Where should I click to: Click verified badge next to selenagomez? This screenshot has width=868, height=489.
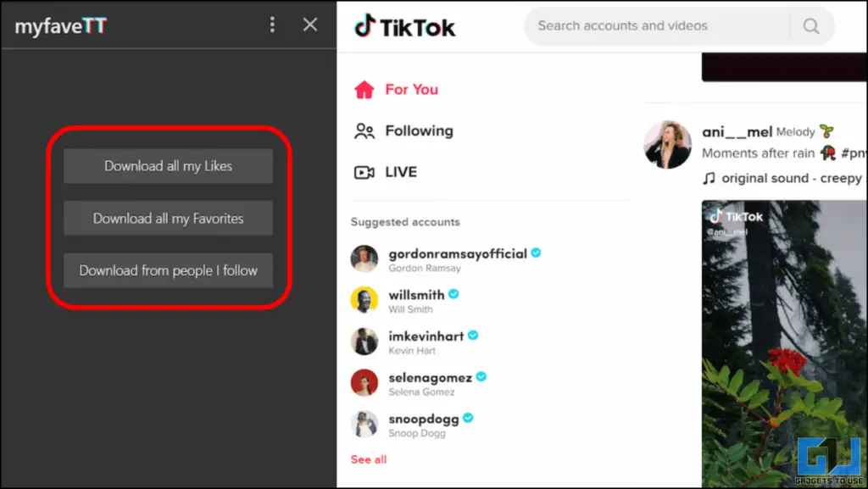pos(481,376)
